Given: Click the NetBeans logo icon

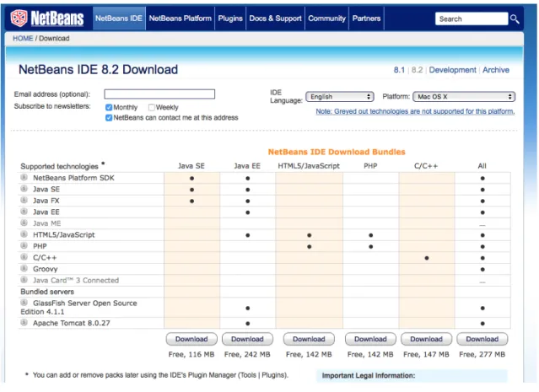Looking at the screenshot, I should pos(19,19).
